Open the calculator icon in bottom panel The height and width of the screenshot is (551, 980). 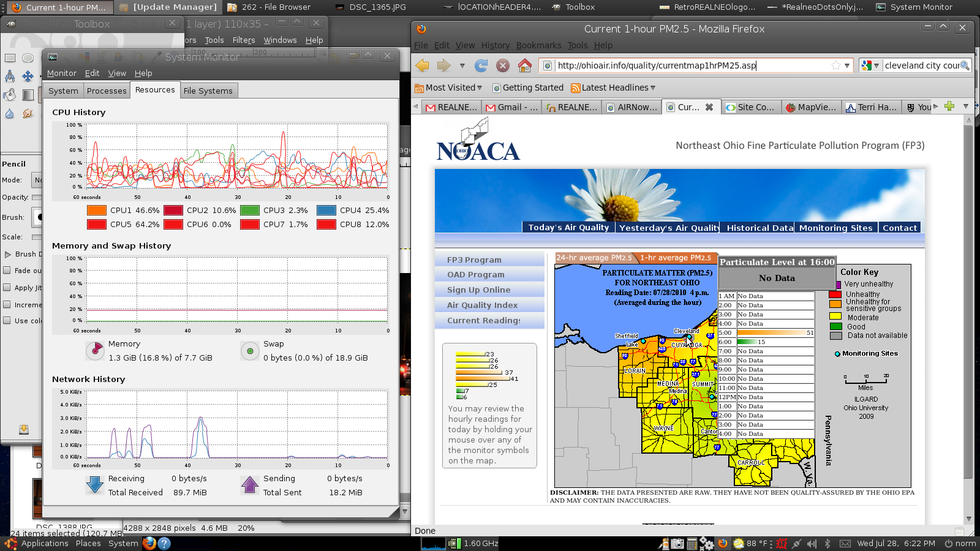click(x=692, y=544)
